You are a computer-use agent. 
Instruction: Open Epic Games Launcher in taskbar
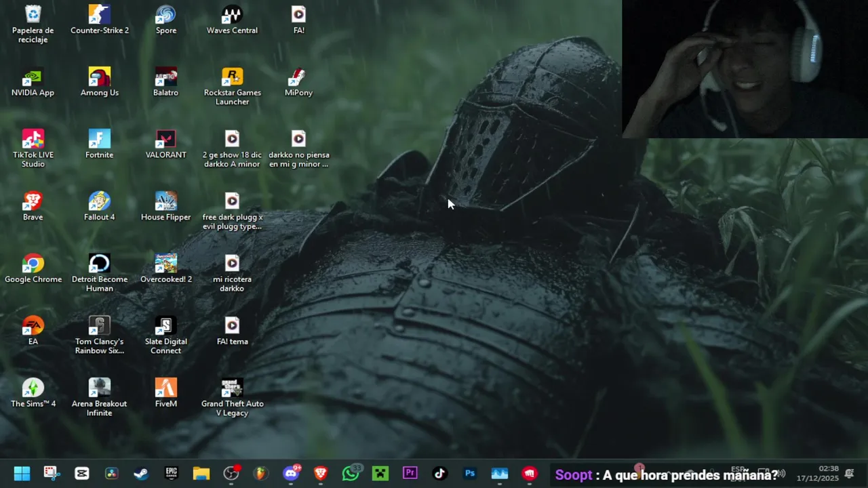pos(171,473)
